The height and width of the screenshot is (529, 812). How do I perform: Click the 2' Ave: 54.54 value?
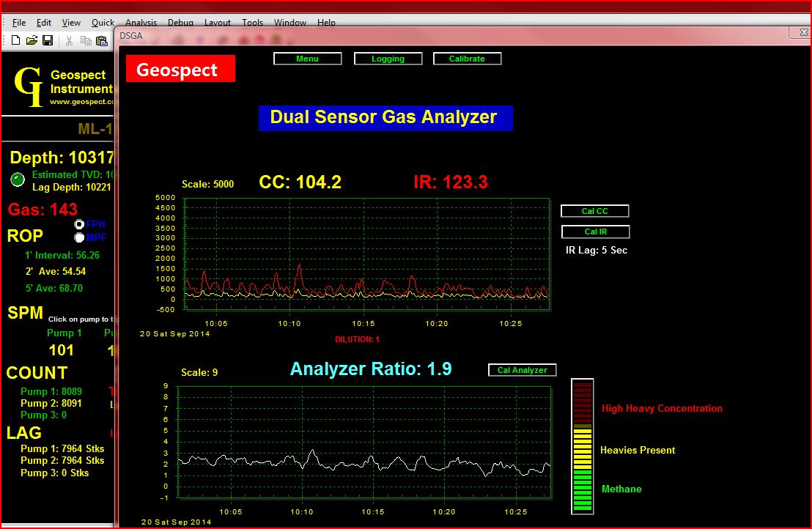point(56,270)
